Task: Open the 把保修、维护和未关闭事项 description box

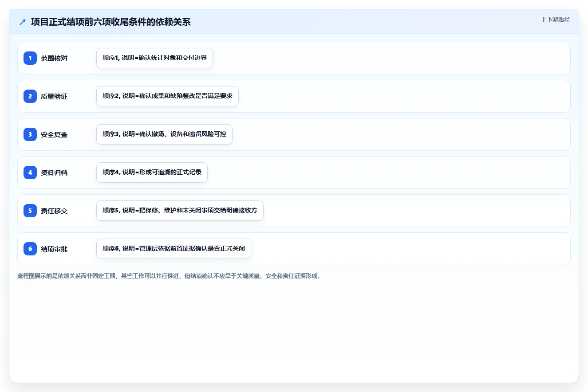Action: pos(180,211)
